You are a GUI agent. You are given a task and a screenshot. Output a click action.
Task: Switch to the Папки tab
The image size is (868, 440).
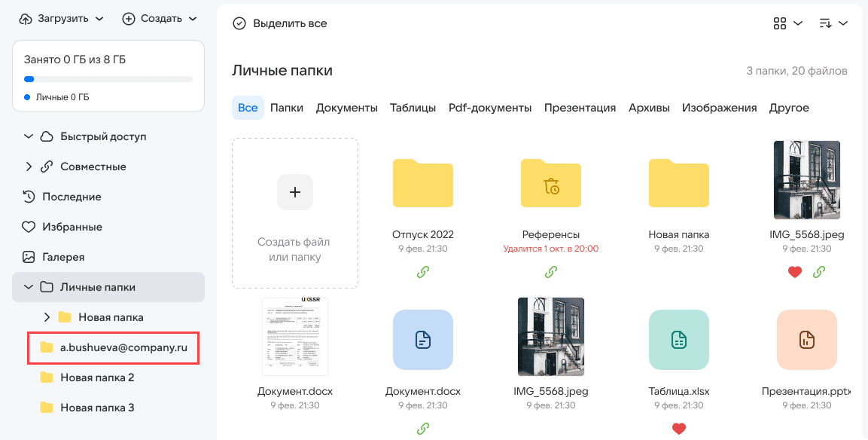click(x=287, y=108)
